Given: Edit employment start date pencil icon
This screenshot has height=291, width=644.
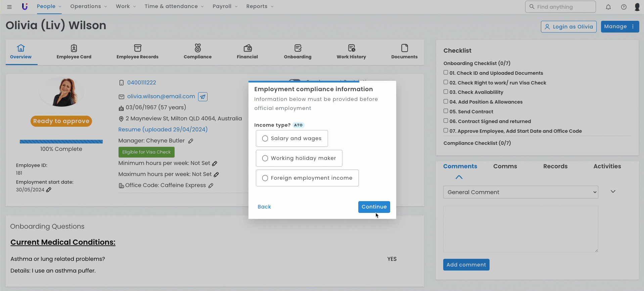Looking at the screenshot, I should [49, 190].
